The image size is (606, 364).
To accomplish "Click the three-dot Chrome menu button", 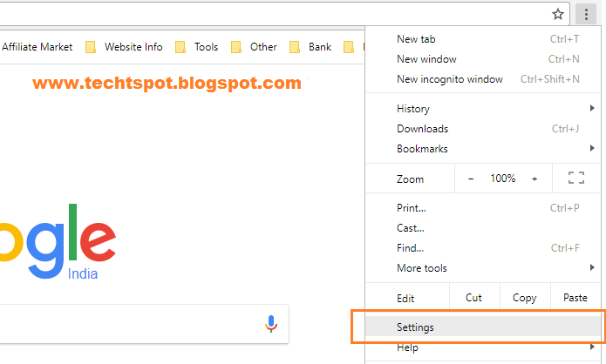I will click(586, 14).
